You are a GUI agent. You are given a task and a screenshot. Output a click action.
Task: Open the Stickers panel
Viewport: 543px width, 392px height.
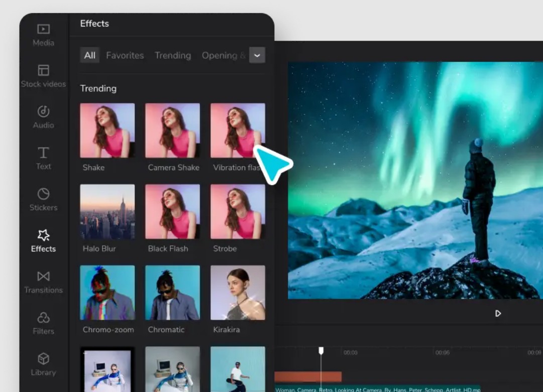(44, 194)
